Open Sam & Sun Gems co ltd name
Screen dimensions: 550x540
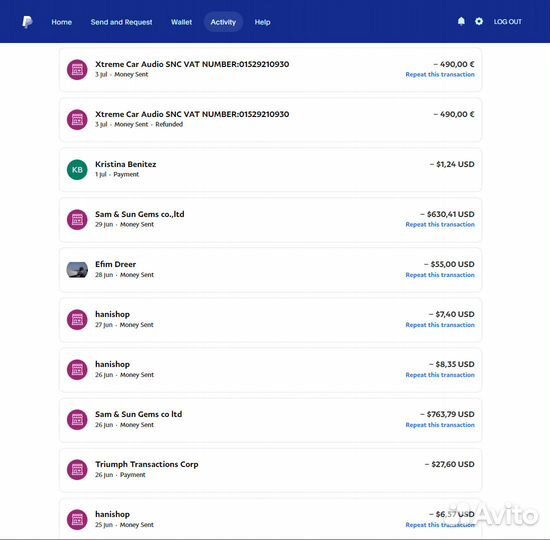[x=139, y=414]
